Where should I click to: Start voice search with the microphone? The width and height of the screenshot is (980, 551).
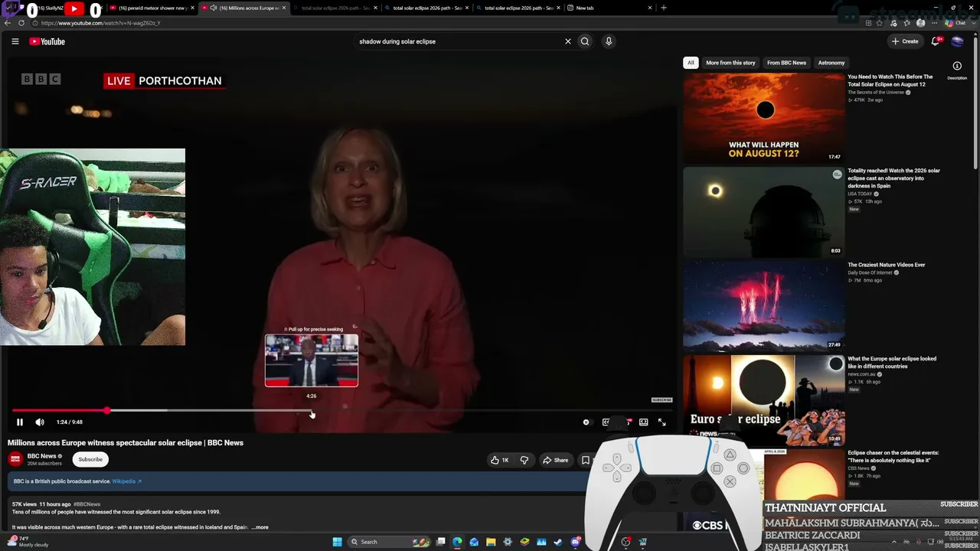tap(609, 41)
